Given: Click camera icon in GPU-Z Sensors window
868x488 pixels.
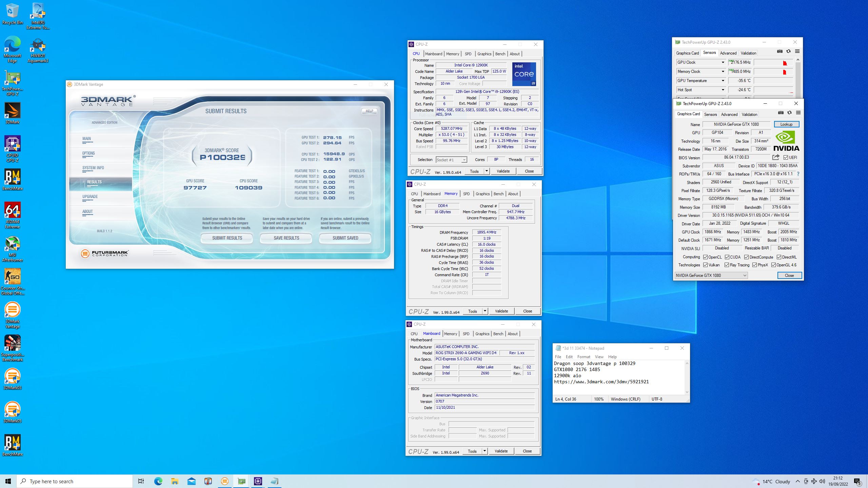Looking at the screenshot, I should pyautogui.click(x=780, y=52).
